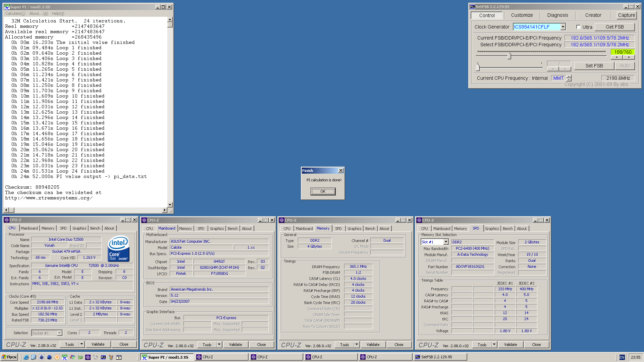The image size is (644, 362).
Task: Expand Tools dropdown arrow in Memory window
Action: (x=357, y=345)
